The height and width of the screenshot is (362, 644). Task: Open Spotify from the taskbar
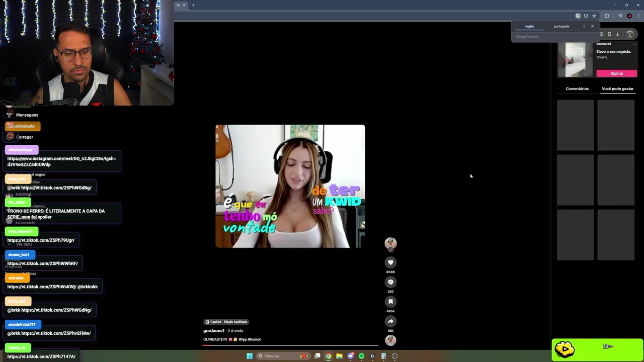point(361,356)
